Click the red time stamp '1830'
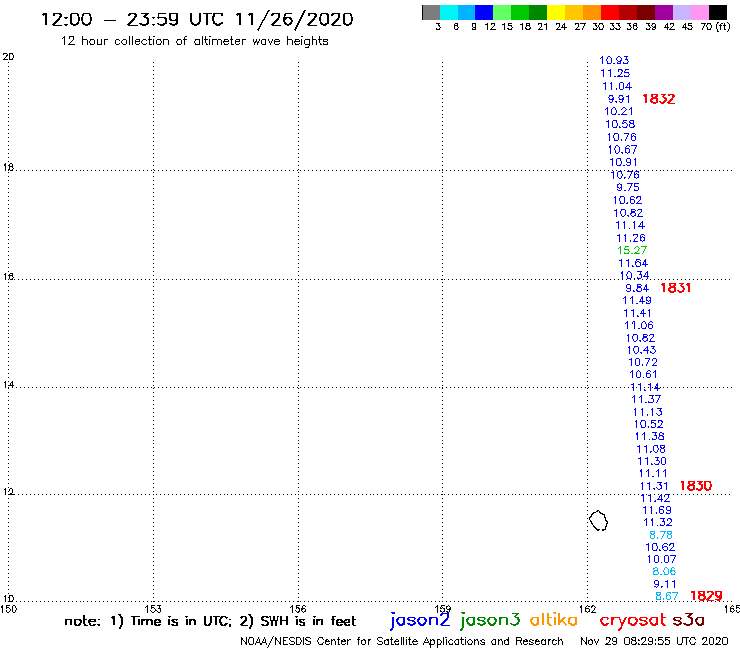This screenshot has width=740, height=650. point(696,486)
